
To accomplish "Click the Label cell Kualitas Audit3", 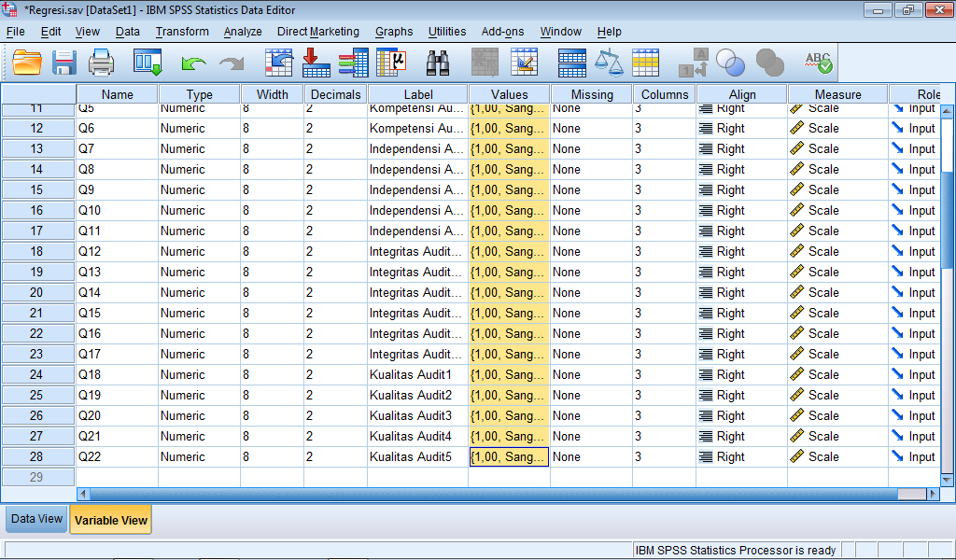I will click(417, 416).
